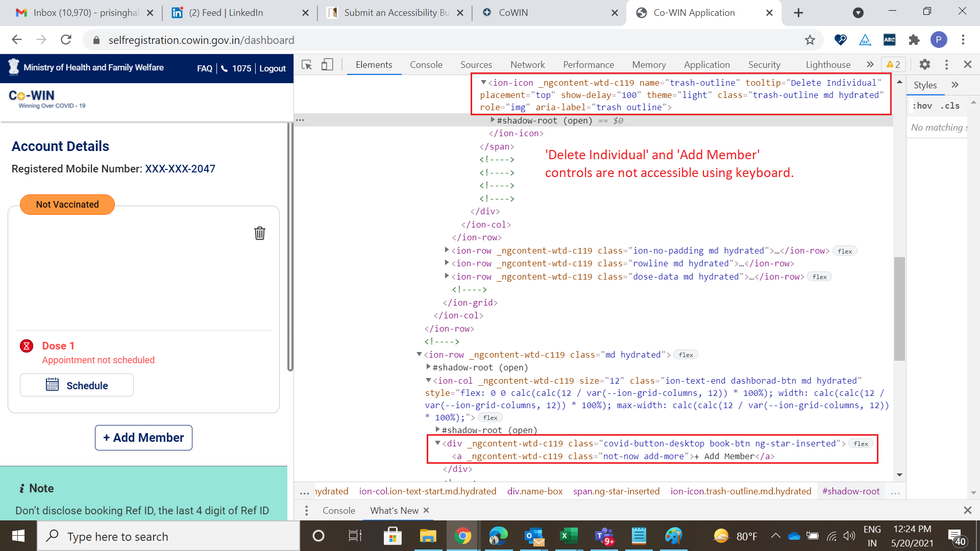Click the warnings count badge showing 2
This screenshot has width=980, height=551.
pos(893,64)
